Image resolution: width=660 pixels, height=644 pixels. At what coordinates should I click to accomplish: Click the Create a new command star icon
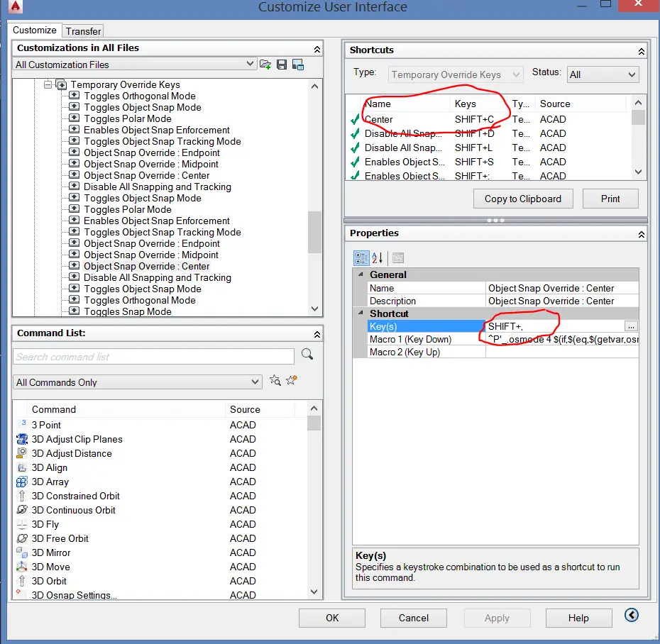tap(292, 380)
